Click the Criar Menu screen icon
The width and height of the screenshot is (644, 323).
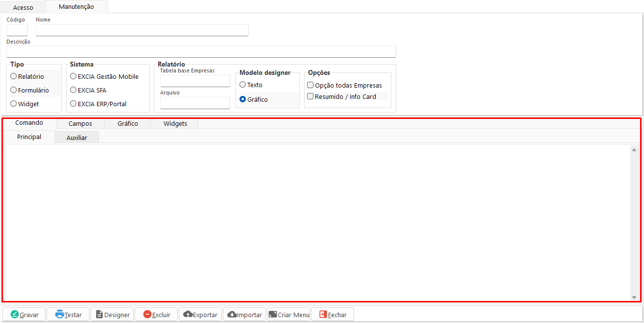tap(272, 315)
